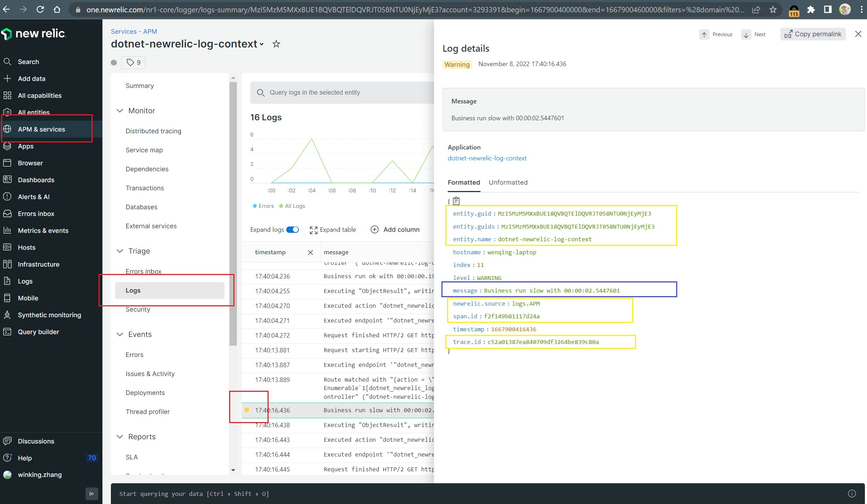Click the Help icon

pos(7,458)
